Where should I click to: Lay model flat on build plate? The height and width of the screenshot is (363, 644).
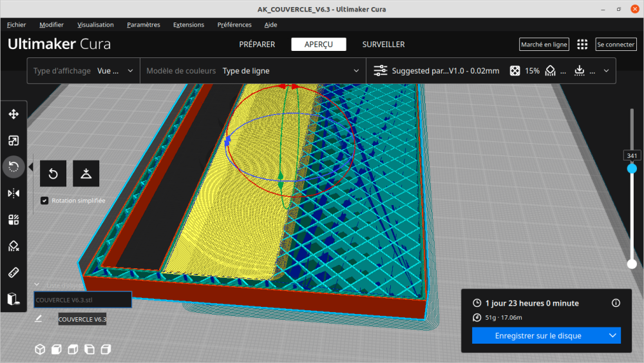86,173
